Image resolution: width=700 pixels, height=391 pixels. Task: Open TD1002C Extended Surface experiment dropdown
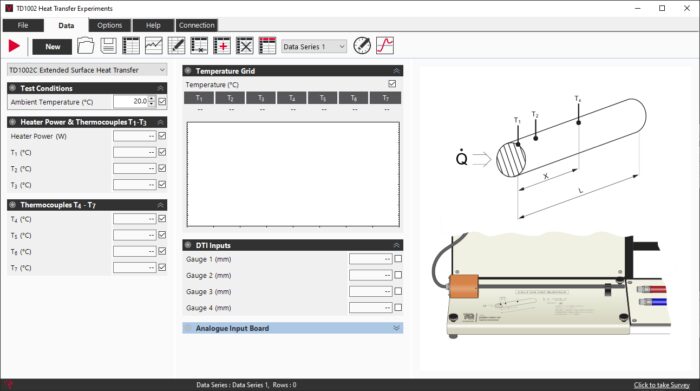[x=87, y=70]
